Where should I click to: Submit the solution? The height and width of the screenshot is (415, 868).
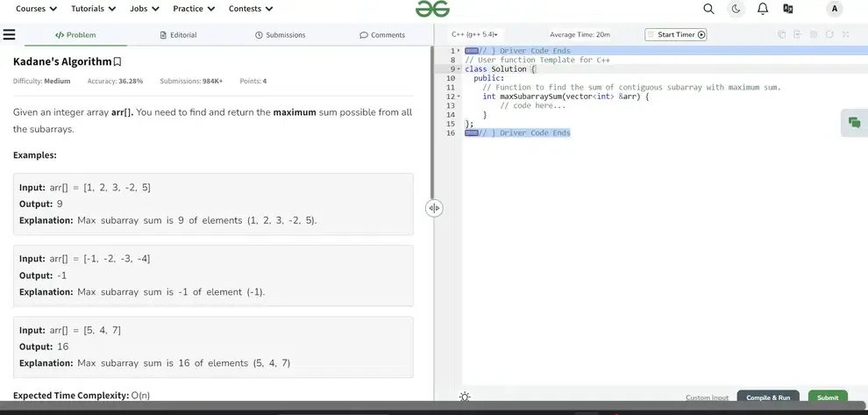click(x=828, y=397)
